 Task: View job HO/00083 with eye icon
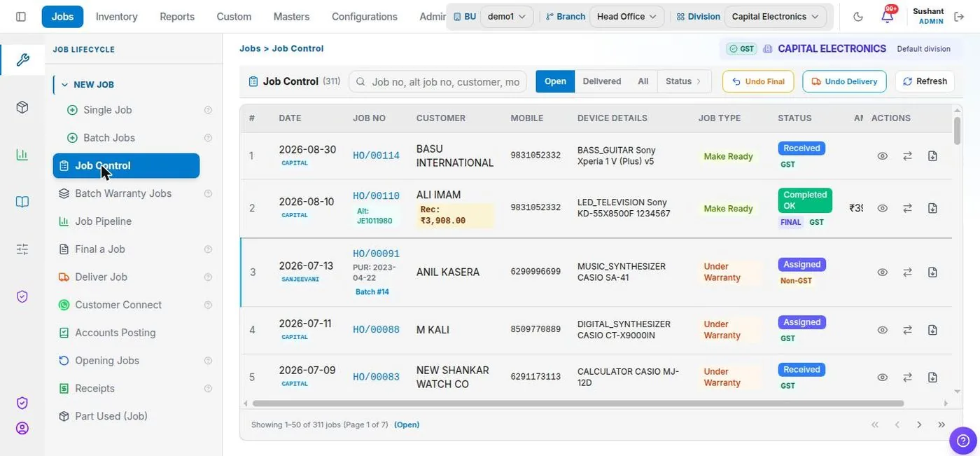[883, 377]
